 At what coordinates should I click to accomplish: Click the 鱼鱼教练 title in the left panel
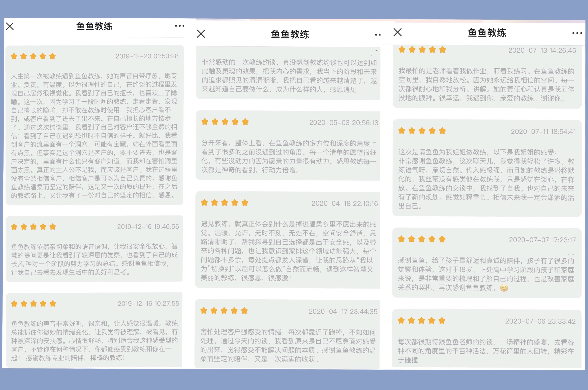click(x=94, y=26)
